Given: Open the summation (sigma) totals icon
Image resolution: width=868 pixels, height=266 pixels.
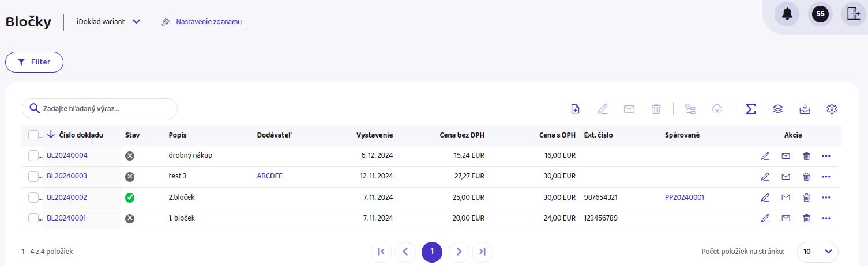Looking at the screenshot, I should pos(750,109).
